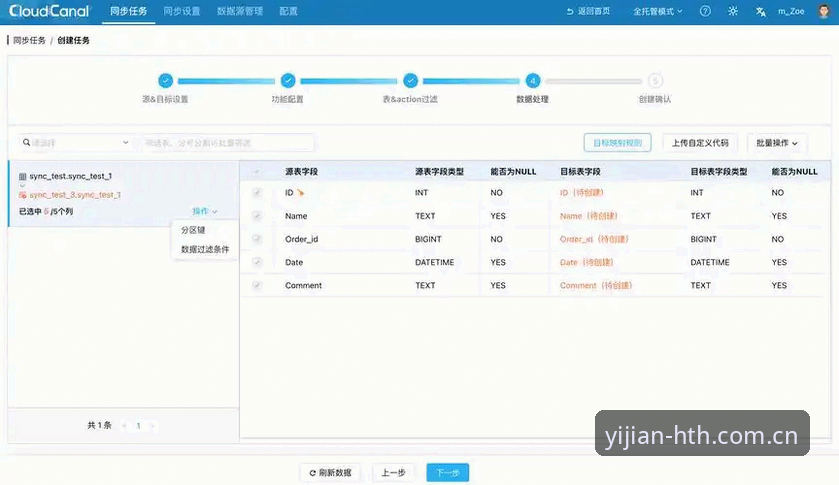Click the 上传自定义代码 button
The image size is (839, 485).
[700, 143]
